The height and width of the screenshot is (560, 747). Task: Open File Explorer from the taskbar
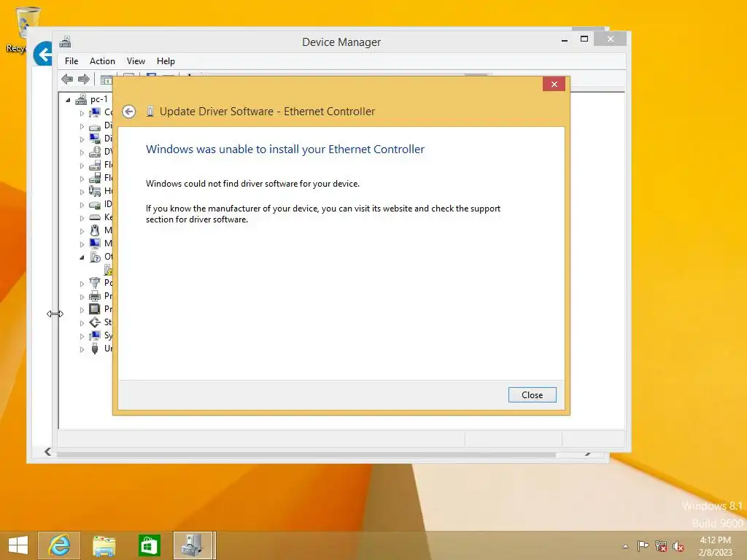[x=104, y=545]
